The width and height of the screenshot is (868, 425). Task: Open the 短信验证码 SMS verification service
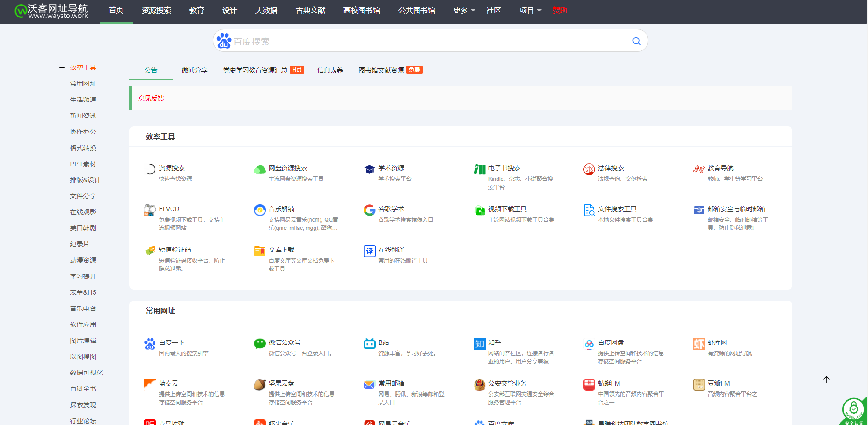[x=175, y=250]
